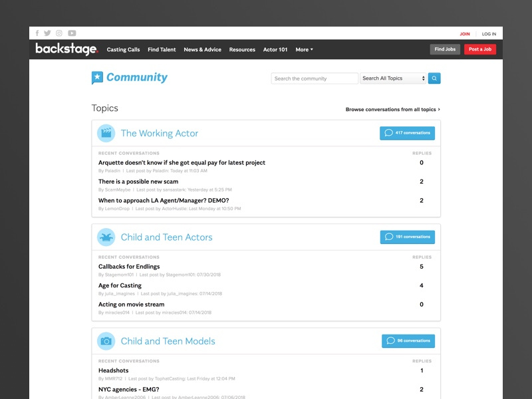532x399 pixels.
Task: Open News & Advice section
Action: click(203, 49)
